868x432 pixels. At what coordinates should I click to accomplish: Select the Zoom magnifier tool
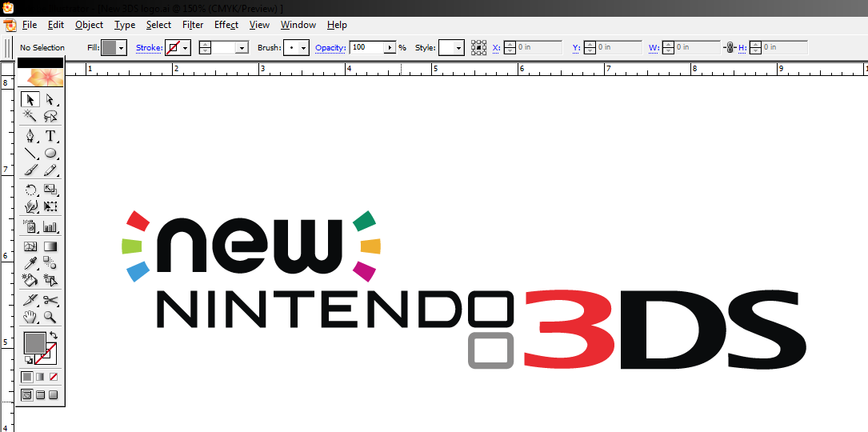pyautogui.click(x=50, y=318)
